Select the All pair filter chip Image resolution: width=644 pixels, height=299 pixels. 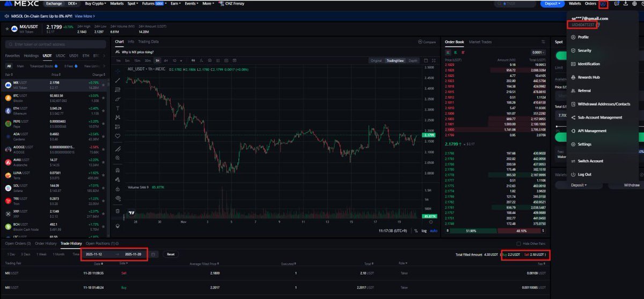[9, 66]
